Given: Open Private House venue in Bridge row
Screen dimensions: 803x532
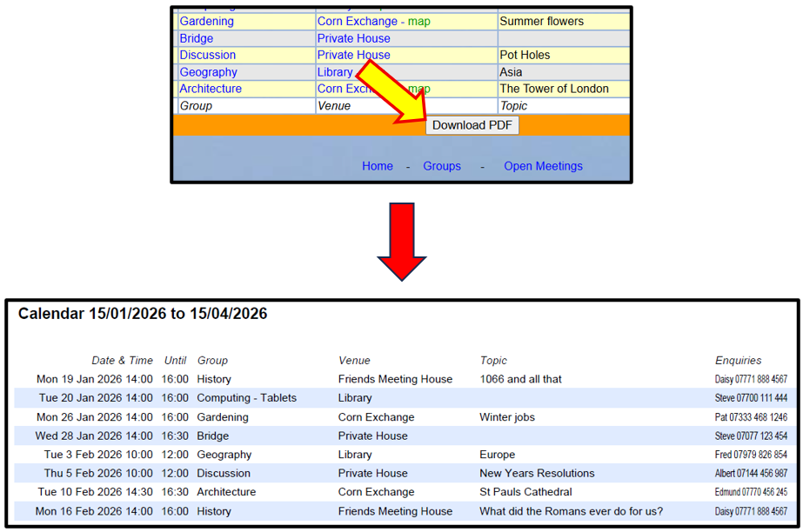Looking at the screenshot, I should point(353,38).
